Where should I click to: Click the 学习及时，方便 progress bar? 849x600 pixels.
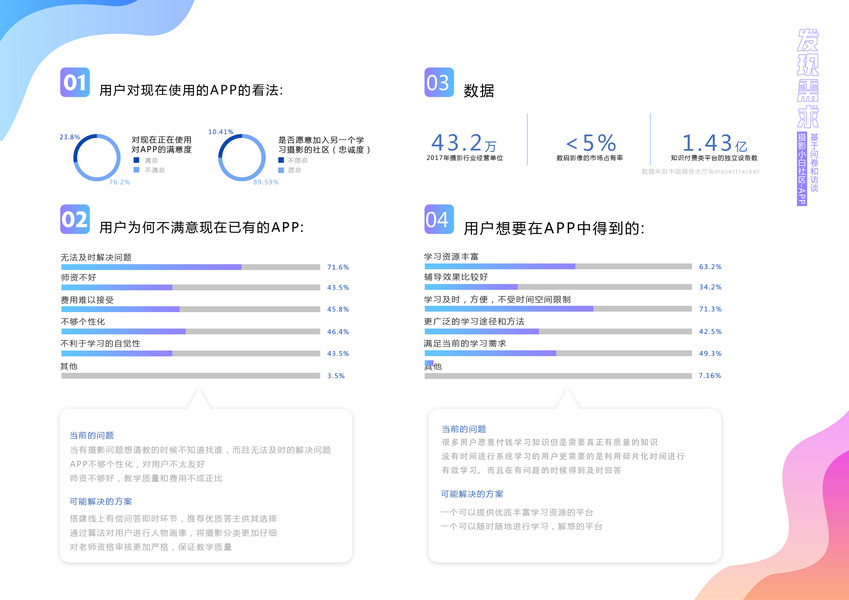[x=558, y=309]
